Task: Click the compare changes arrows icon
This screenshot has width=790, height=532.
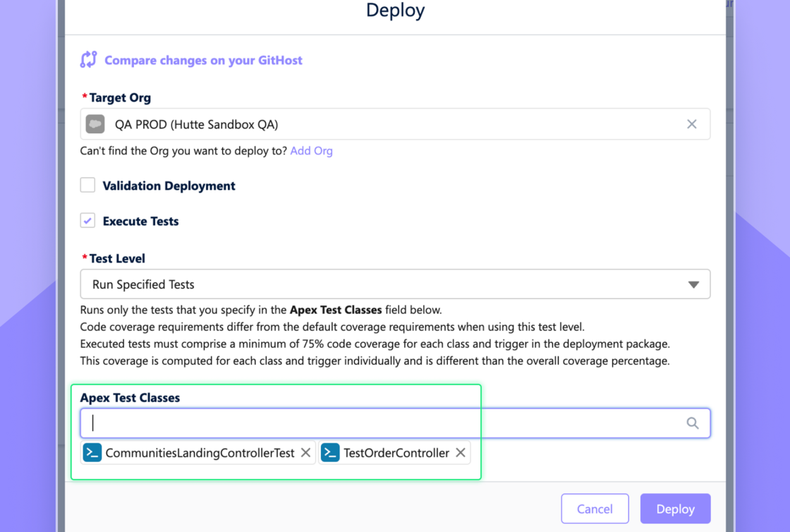Action: [88, 60]
